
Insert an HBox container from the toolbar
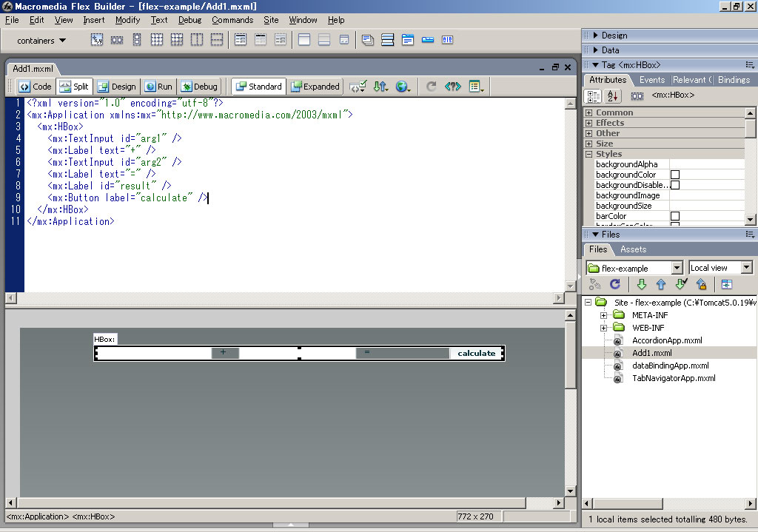[x=117, y=40]
